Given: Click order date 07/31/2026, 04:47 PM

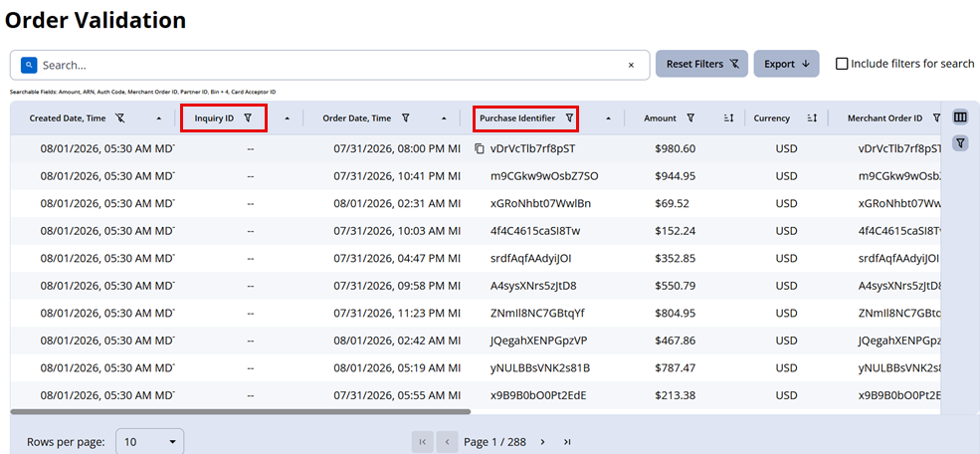Looking at the screenshot, I should (397, 259).
